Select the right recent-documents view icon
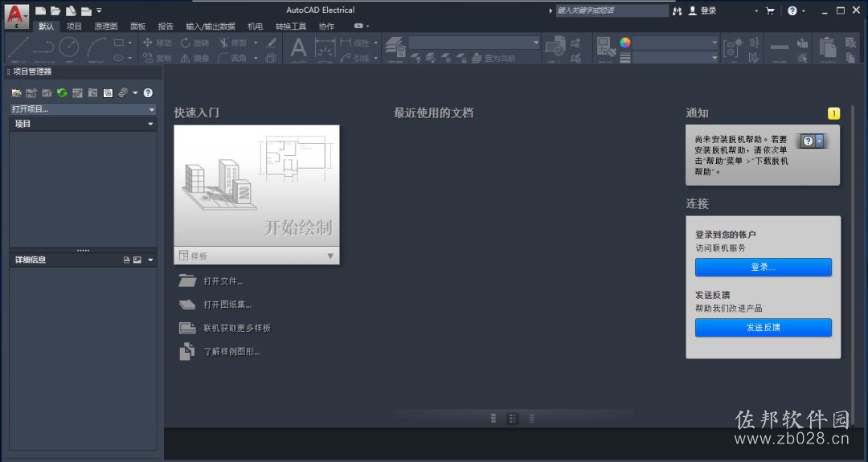The height and width of the screenshot is (462, 868). 531,419
